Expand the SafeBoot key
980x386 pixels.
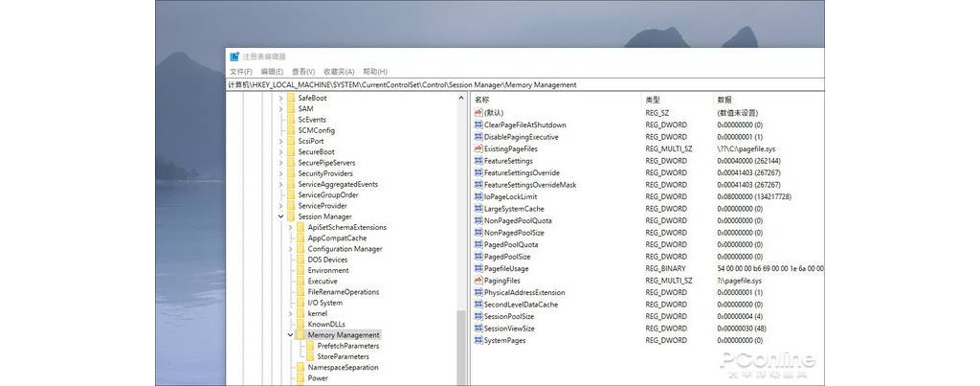pos(281,99)
